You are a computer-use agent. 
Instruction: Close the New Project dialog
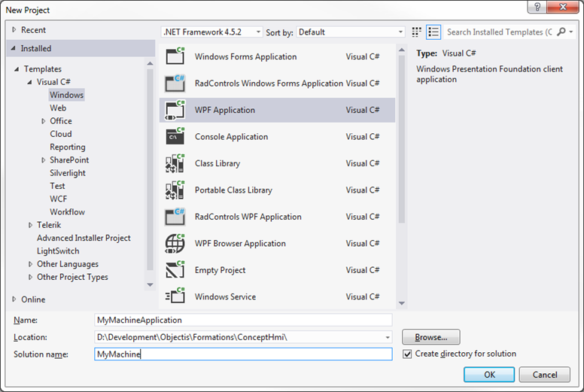pos(563,7)
